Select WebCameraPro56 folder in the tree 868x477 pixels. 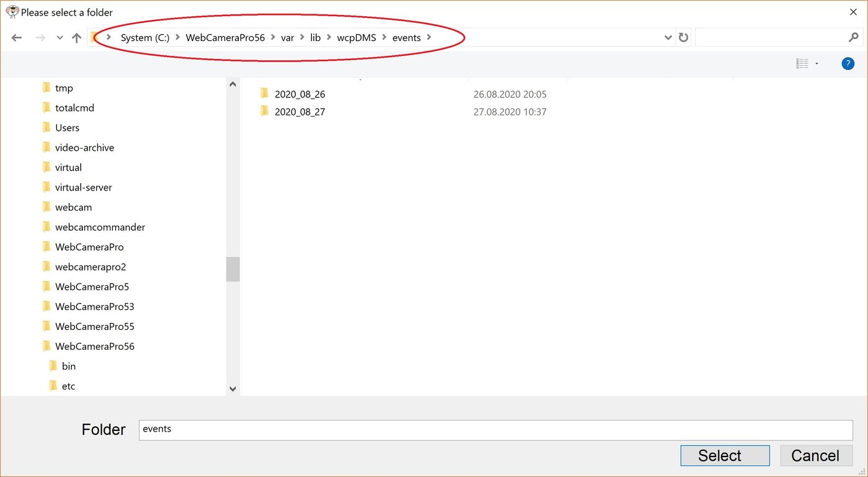coord(94,346)
